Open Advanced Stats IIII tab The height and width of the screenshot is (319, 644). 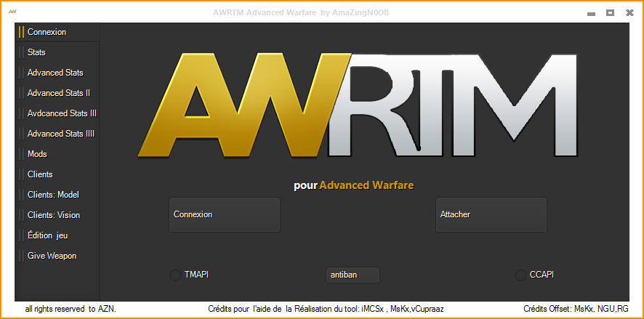tap(57, 134)
